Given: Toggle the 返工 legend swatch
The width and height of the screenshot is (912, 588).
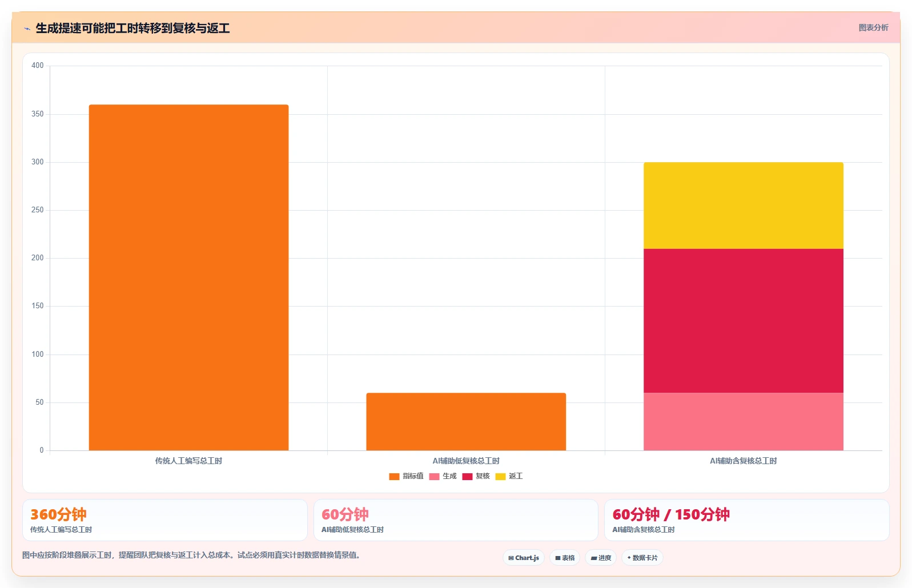Looking at the screenshot, I should coord(500,476).
